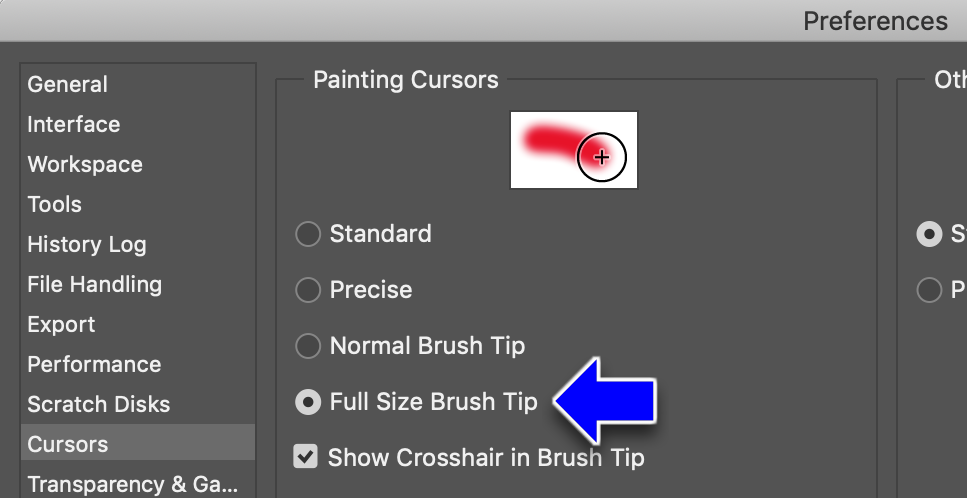
Task: Click the brush cursor preview thumbnail
Action: tap(574, 150)
